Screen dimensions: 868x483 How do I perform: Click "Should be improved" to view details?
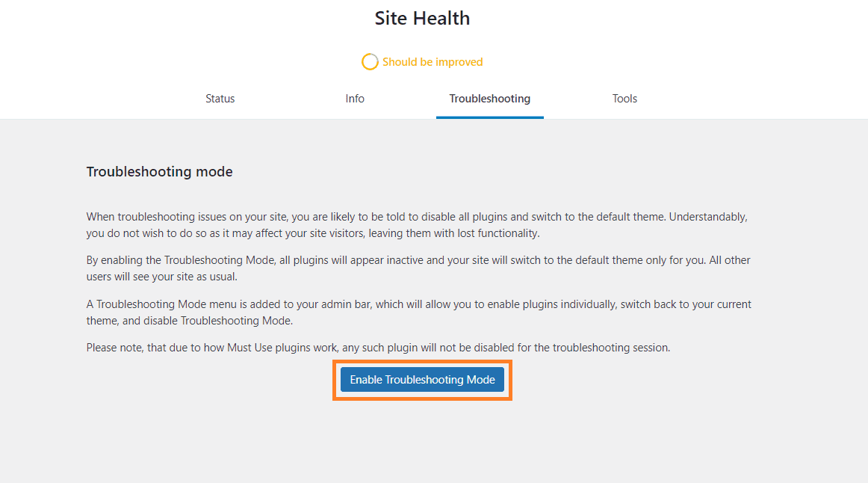coord(432,62)
